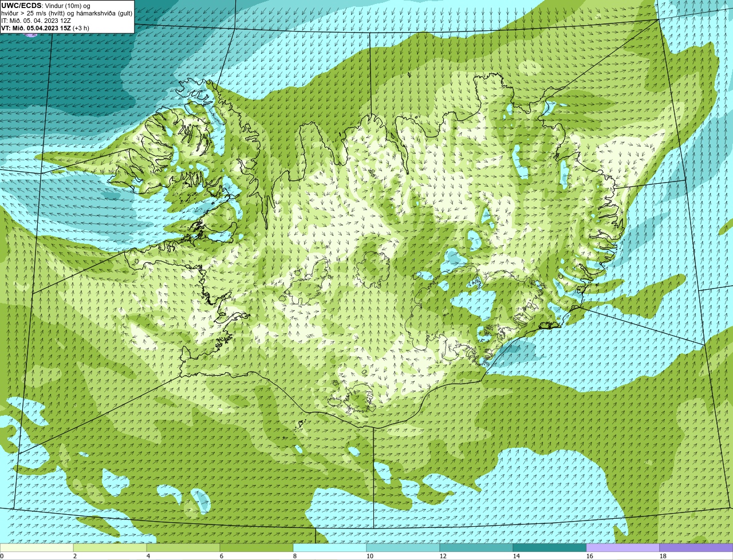
Task: Click the light purple 16–18 legend swatch
Action: [x=623, y=548]
